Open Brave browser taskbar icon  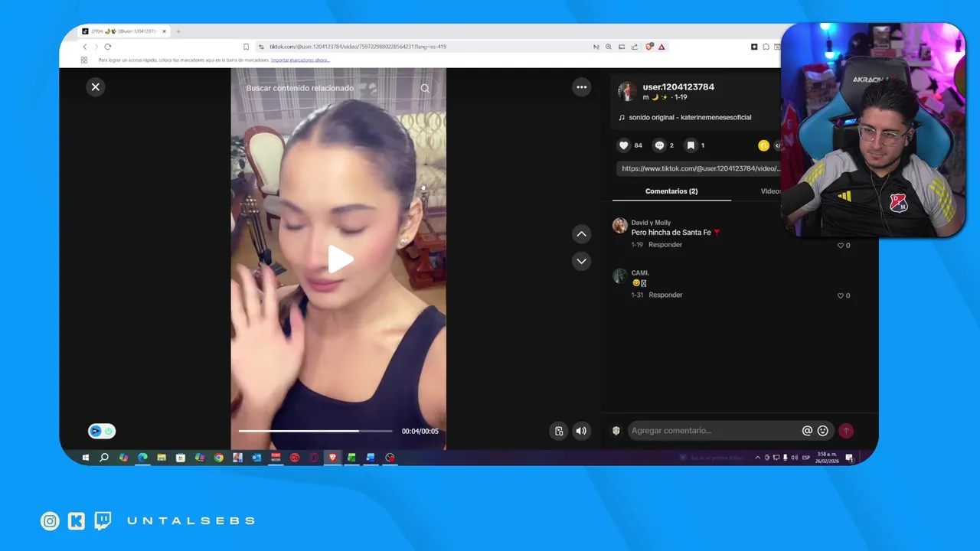coord(333,458)
